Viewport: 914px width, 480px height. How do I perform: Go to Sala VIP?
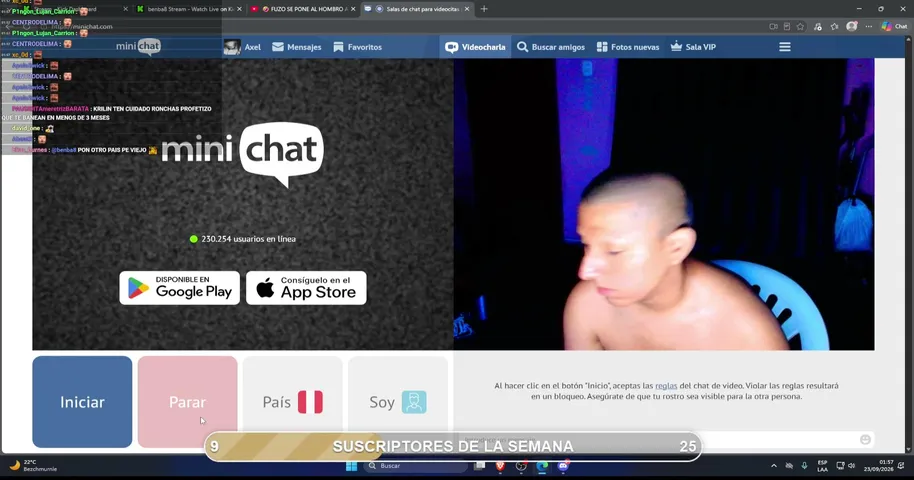coord(693,47)
